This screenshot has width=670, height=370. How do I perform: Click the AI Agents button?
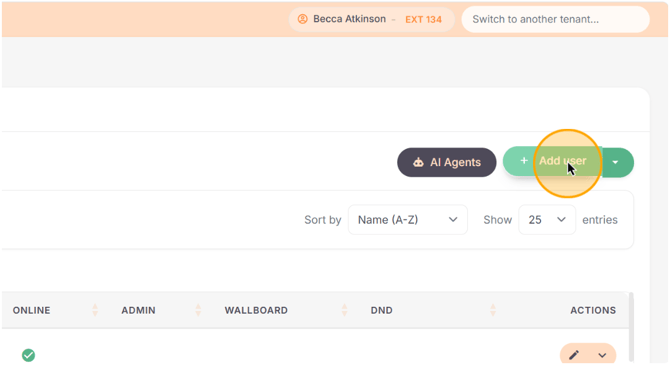point(447,162)
